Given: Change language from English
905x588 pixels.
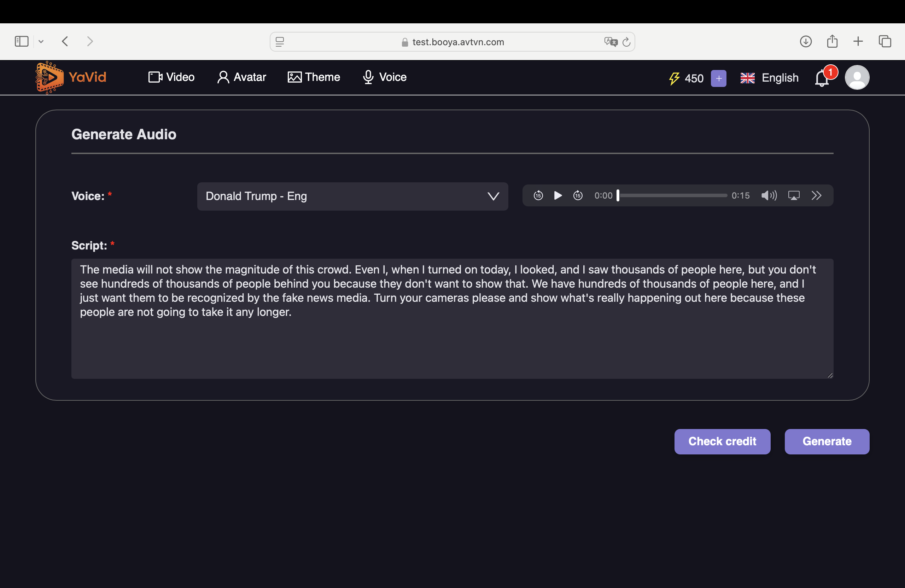Looking at the screenshot, I should [x=769, y=78].
